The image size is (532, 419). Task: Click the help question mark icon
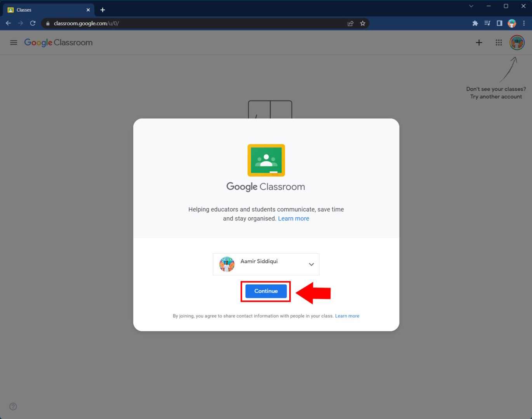click(13, 407)
